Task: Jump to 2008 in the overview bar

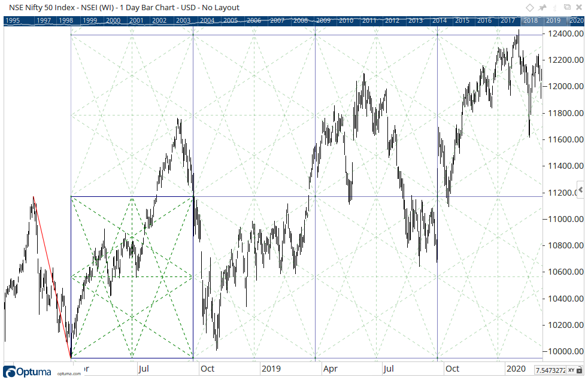Action: click(301, 20)
